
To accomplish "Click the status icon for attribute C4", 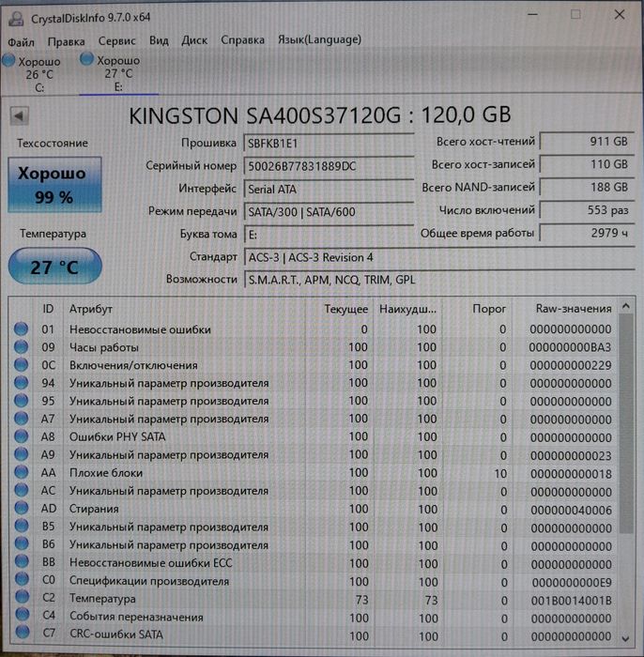I will pos(23,616).
